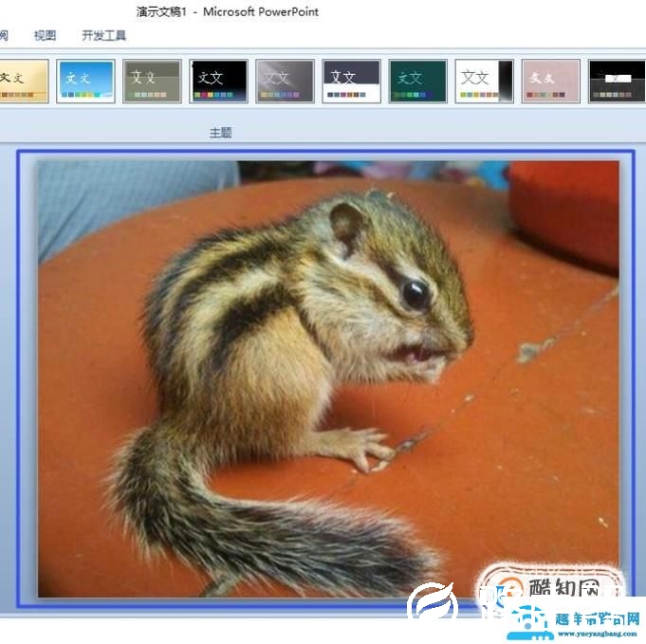Apply the beige gold theme thumbnail
Image resolution: width=646 pixels, height=644 pixels.
click(24, 81)
